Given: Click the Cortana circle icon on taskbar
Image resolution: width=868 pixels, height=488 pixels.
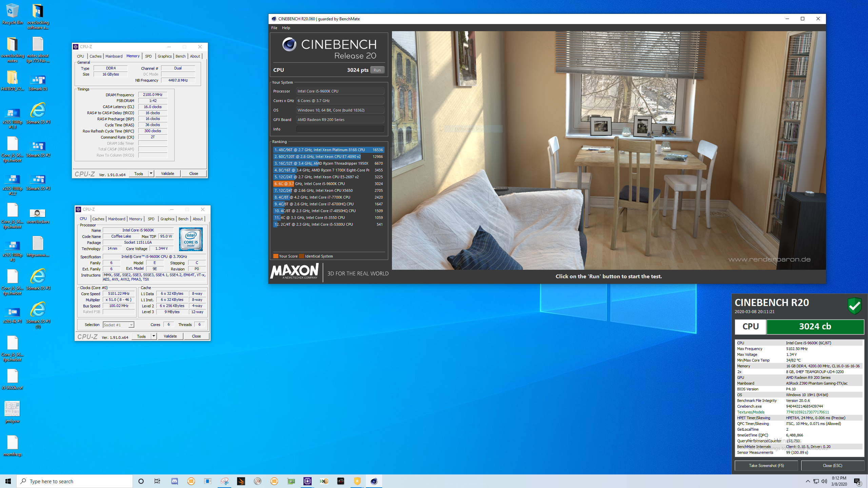Looking at the screenshot, I should 141,481.
